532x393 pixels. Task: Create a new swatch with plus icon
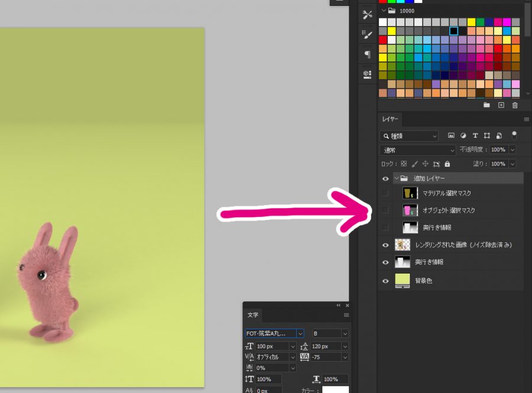click(501, 105)
